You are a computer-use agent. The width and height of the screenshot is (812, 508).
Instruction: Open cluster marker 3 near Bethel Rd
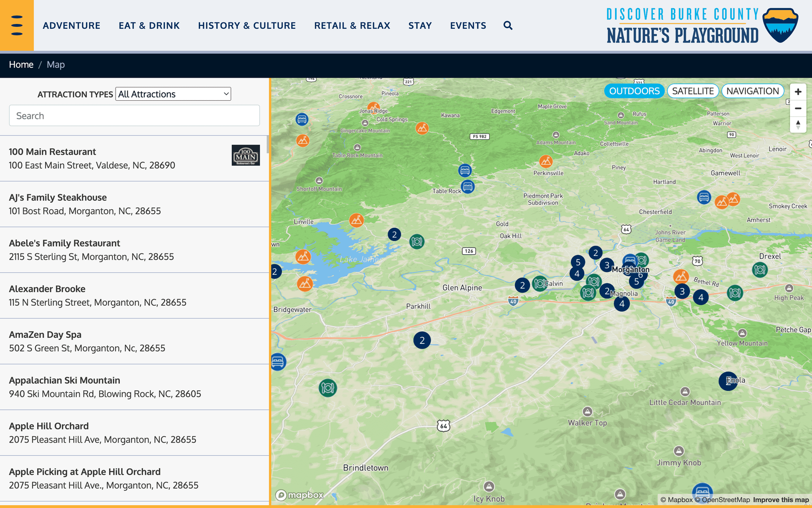(x=682, y=292)
